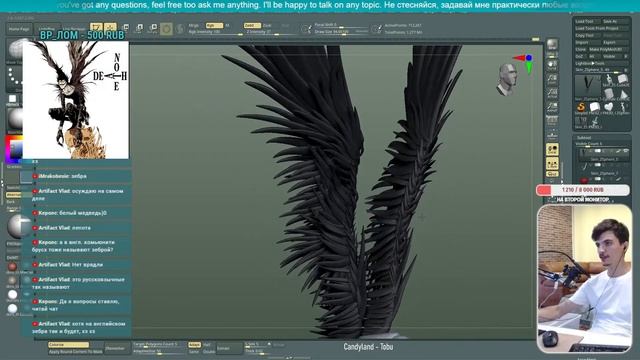The width and height of the screenshot is (640, 360).
Task: Click the red material sphere on left
Action: tap(12, 267)
